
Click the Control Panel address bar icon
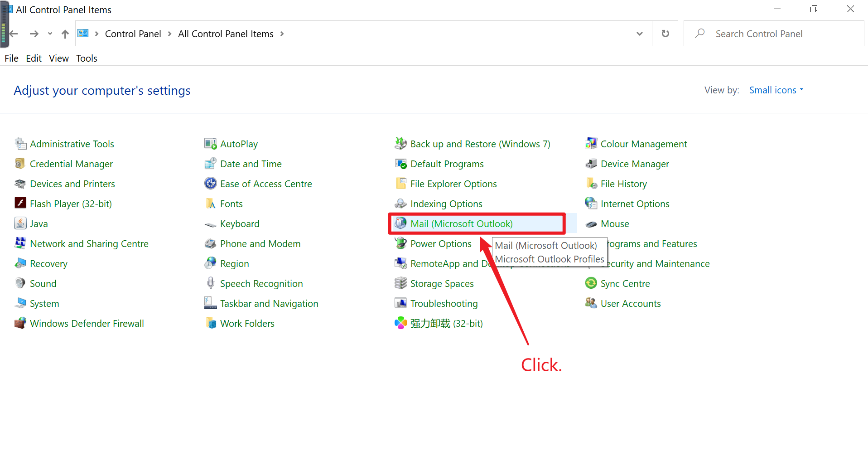click(83, 33)
